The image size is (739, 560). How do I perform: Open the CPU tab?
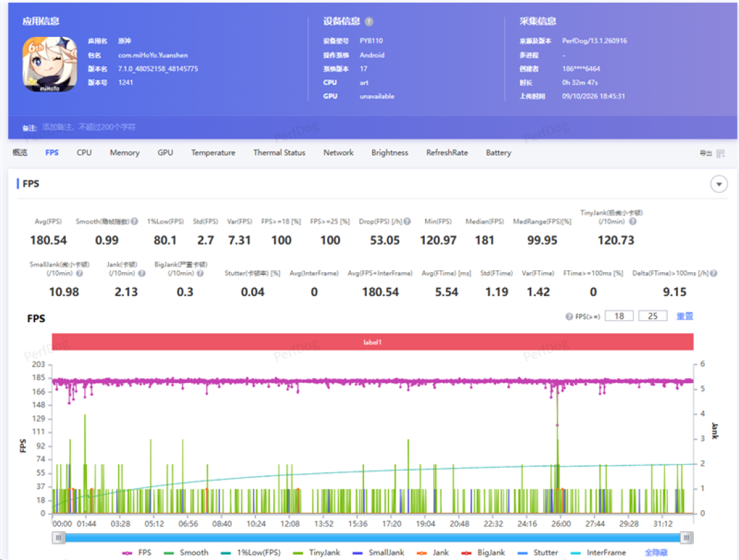click(x=84, y=152)
